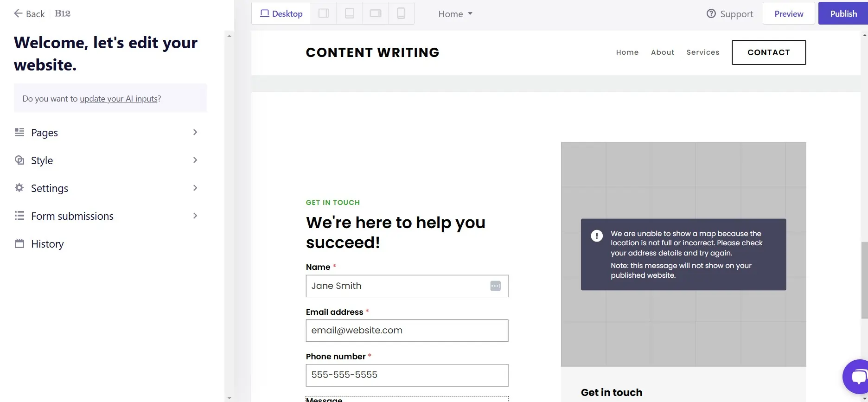Click the Publish button
868x402 pixels.
[x=843, y=13]
